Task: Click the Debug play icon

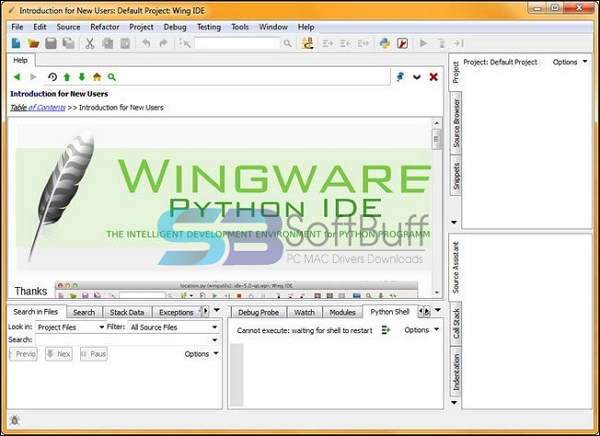Action: coord(424,43)
